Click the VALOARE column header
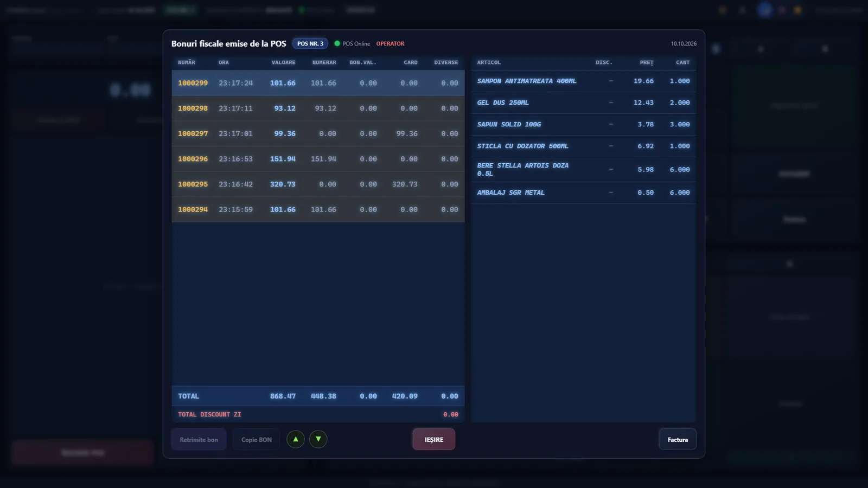Viewport: 868px width, 488px height. 284,62
